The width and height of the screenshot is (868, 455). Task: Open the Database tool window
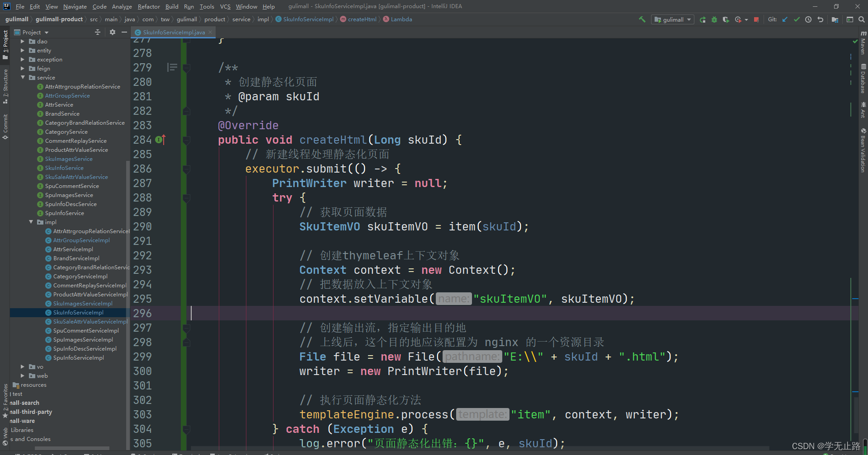[x=863, y=79]
